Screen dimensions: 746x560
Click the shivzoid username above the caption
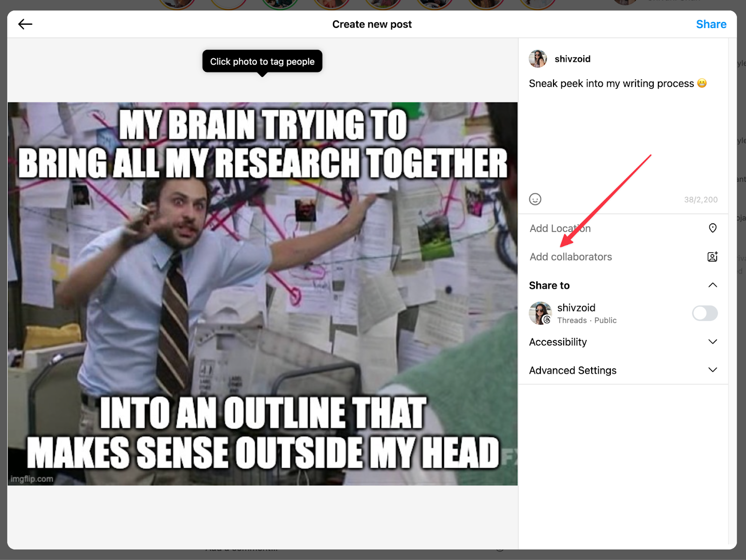[572, 59]
